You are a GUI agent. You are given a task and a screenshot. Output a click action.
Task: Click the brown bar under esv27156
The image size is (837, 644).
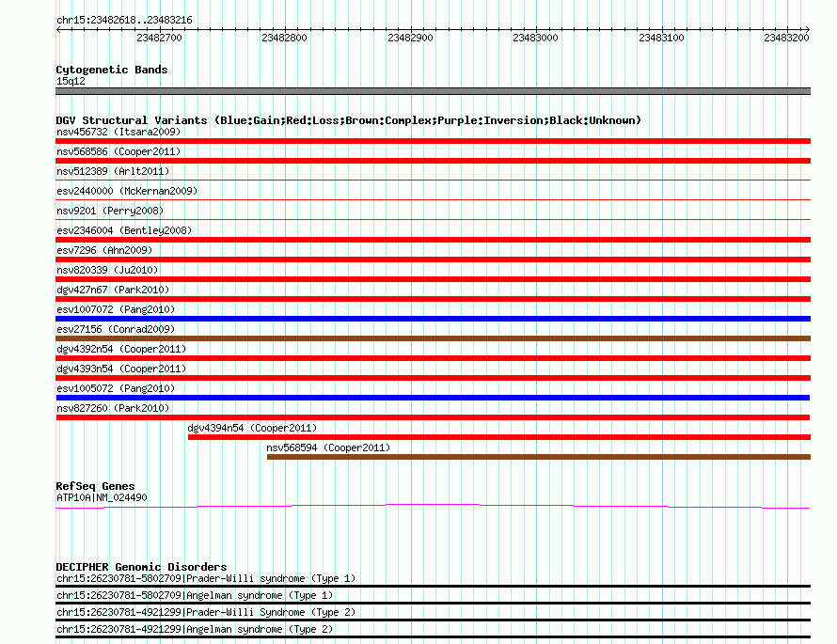433,338
